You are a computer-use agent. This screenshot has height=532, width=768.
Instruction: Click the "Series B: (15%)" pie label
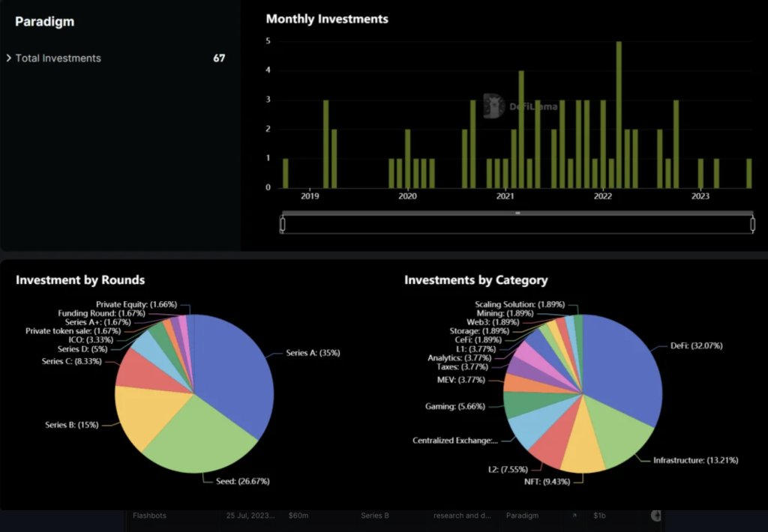72,425
